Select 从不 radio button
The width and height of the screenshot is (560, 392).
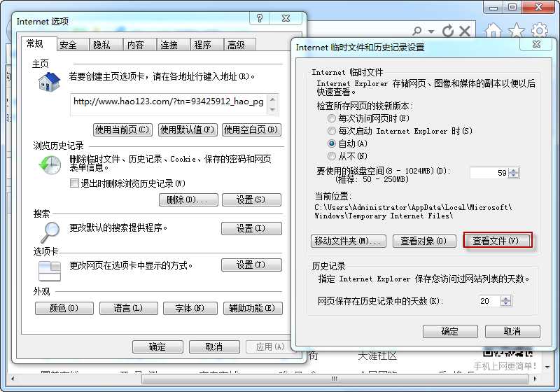332,156
